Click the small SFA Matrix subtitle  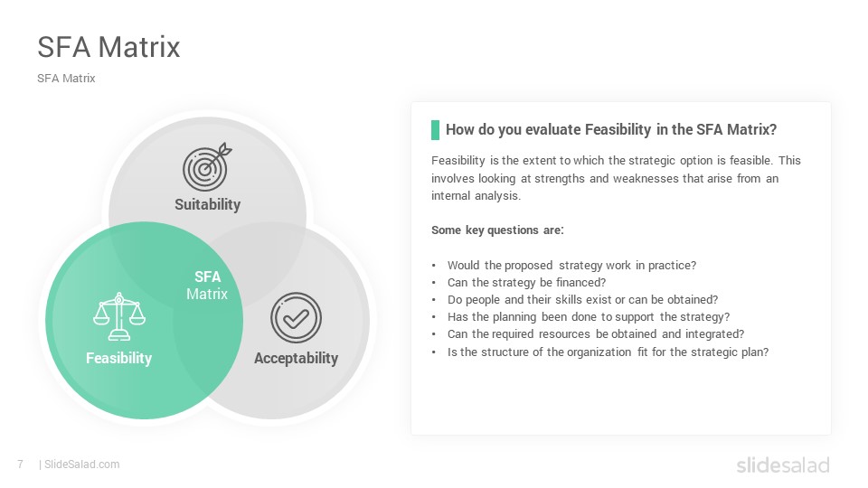point(66,79)
